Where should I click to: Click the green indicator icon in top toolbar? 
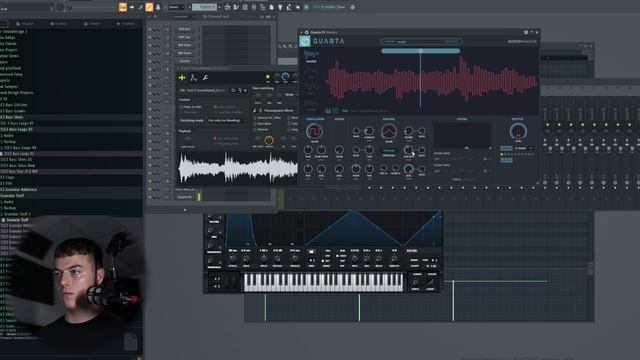(306, 7)
